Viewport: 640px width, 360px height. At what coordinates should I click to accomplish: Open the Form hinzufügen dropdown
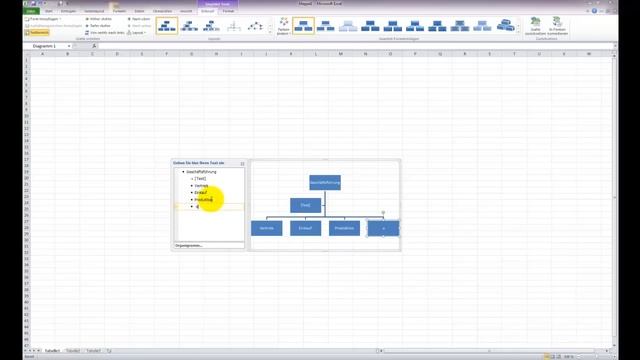pyautogui.click(x=43, y=19)
